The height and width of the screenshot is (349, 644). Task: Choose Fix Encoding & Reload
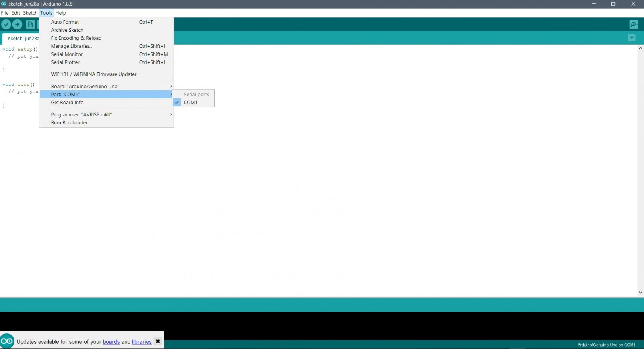(107, 38)
